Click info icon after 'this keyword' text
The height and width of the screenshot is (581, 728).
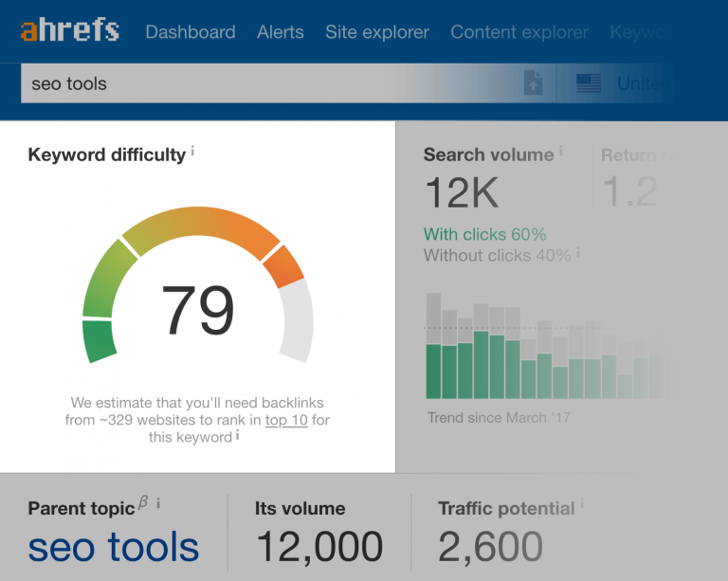(238, 435)
